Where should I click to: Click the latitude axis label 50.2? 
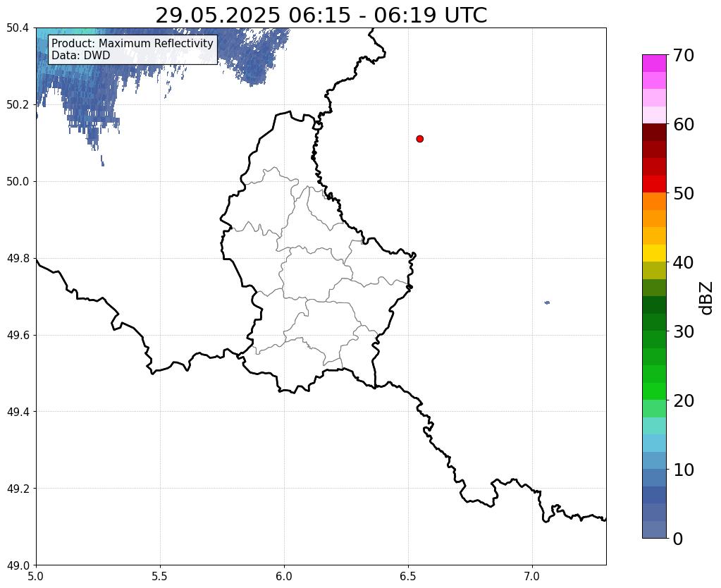coord(18,105)
